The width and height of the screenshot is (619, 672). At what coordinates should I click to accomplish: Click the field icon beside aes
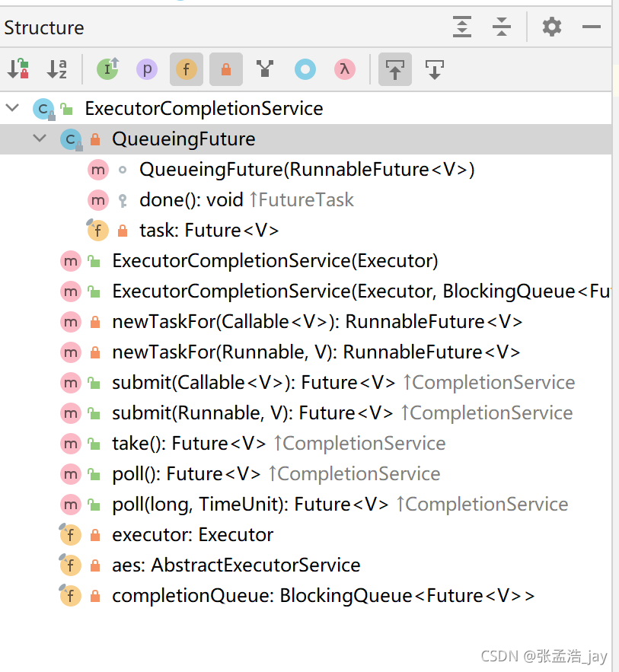71,565
